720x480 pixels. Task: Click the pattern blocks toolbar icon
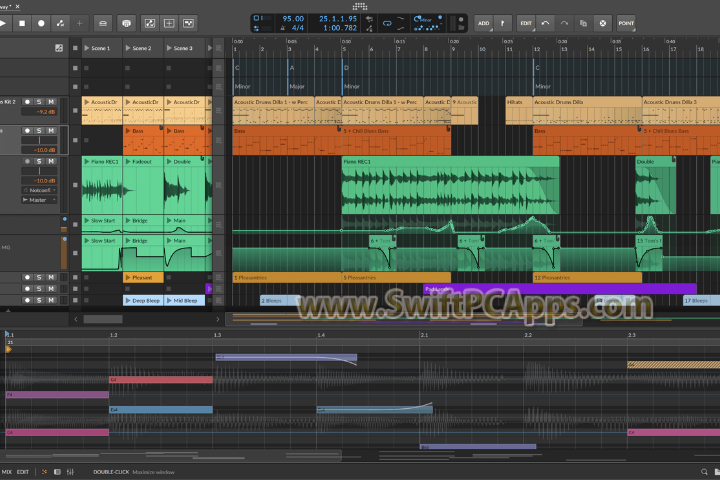[x=188, y=23]
